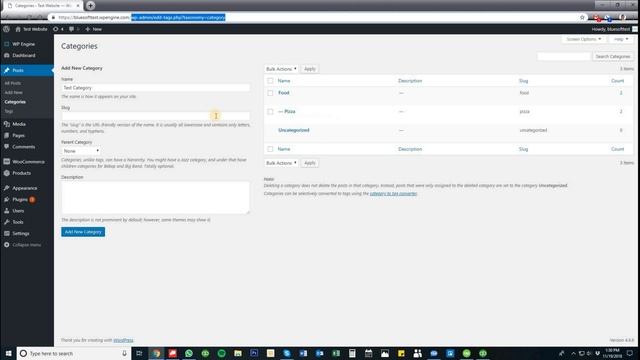Check the Food category checkbox
The width and height of the screenshot is (640, 360).
(x=270, y=93)
